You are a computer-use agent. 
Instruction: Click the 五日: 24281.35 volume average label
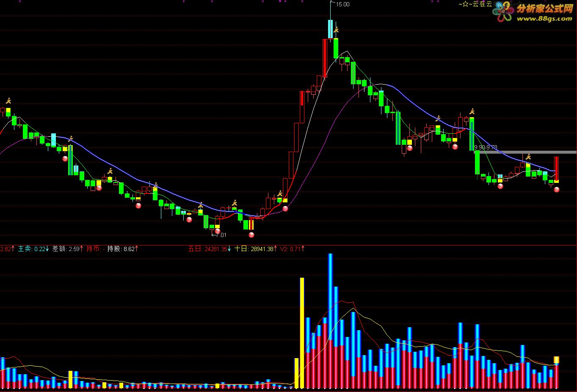(210, 249)
